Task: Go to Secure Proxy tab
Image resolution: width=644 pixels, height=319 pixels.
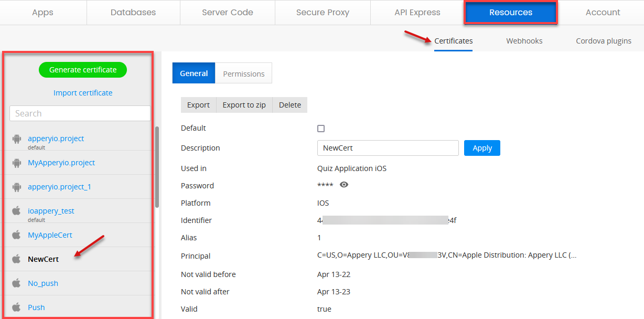Action: [x=323, y=13]
